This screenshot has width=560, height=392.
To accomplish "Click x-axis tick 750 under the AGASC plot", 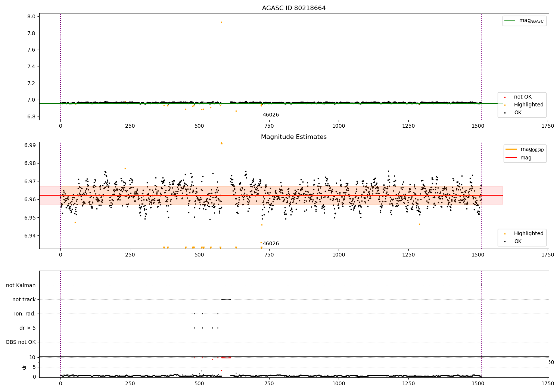I will click(x=269, y=126).
